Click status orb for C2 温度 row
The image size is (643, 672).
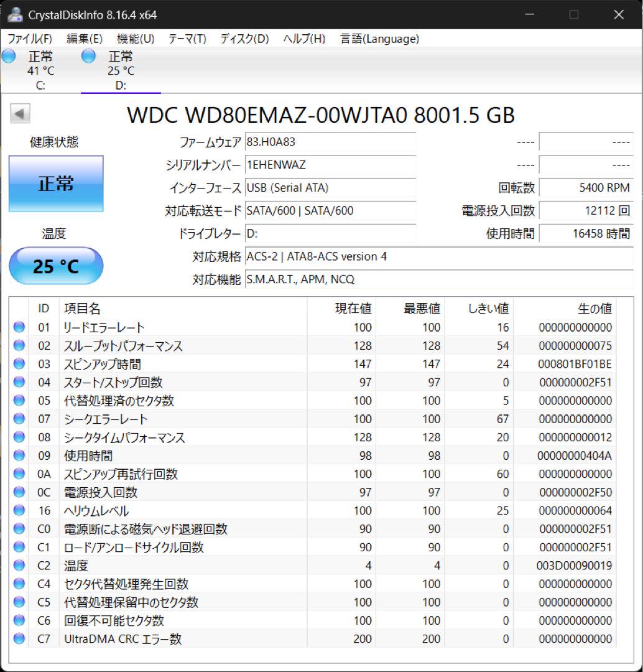click(19, 565)
